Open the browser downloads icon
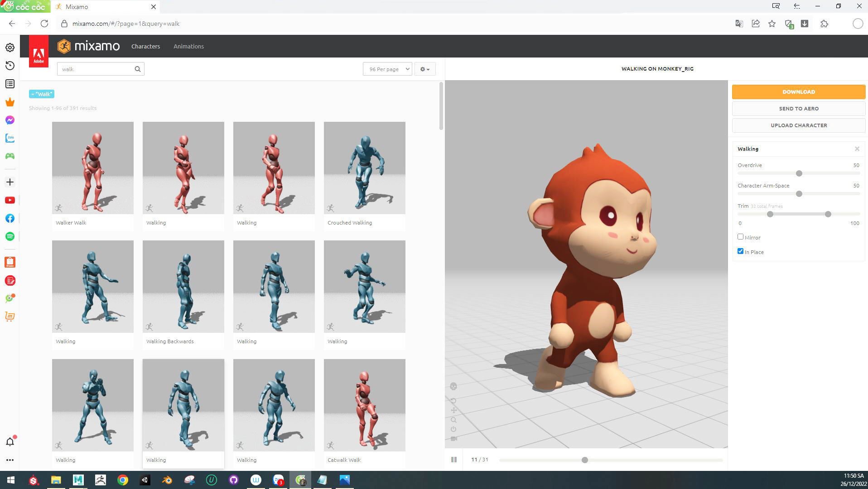This screenshot has height=489, width=868. click(805, 24)
